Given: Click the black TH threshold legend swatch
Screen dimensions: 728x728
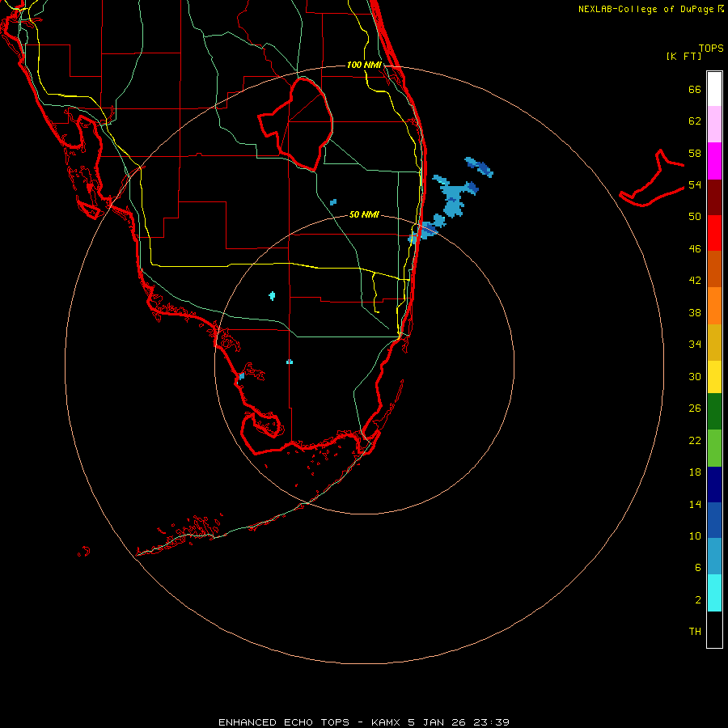Looking at the screenshot, I should [714, 629].
